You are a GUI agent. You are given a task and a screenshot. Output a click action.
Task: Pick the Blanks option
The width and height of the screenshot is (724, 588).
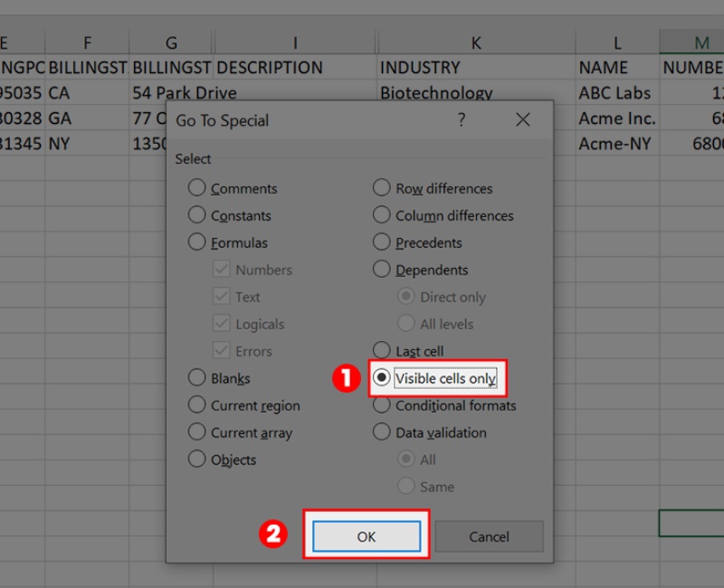[x=197, y=378]
